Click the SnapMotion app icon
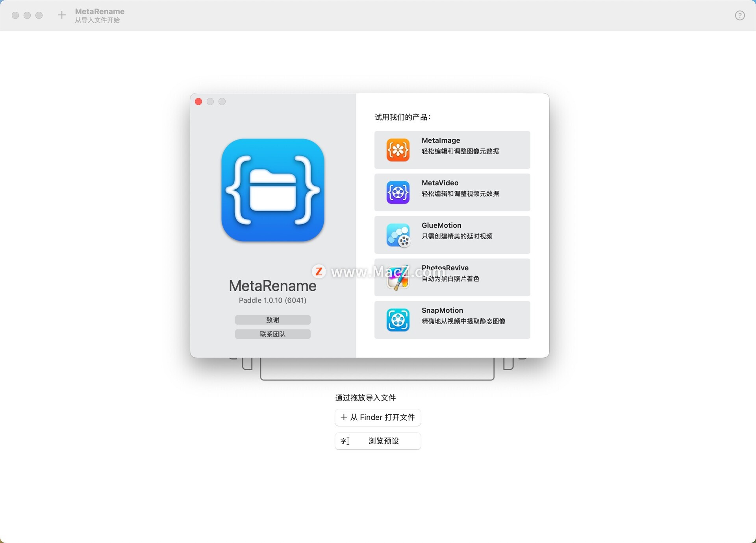Screen dimensions: 756x543 click(x=398, y=320)
